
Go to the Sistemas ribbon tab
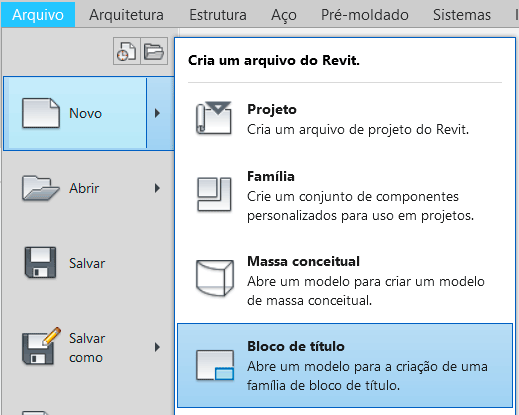[x=462, y=15]
